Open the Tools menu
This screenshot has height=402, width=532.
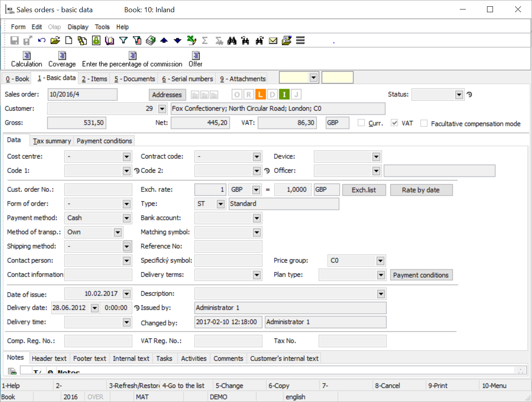(102, 27)
